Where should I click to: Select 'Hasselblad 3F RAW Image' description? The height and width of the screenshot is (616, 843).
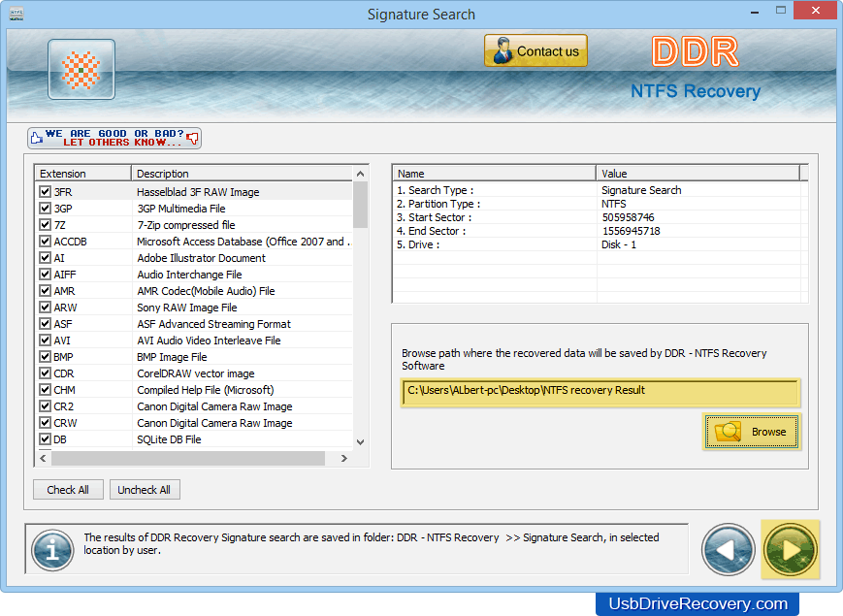(198, 192)
